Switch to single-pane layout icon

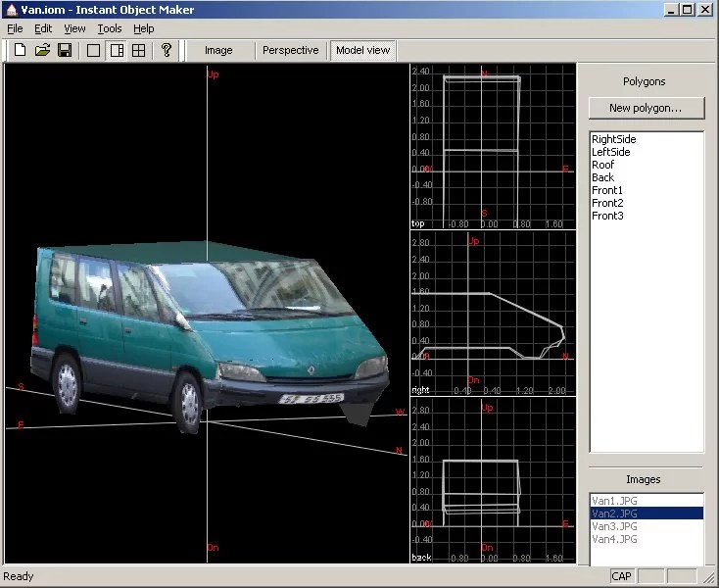93,50
